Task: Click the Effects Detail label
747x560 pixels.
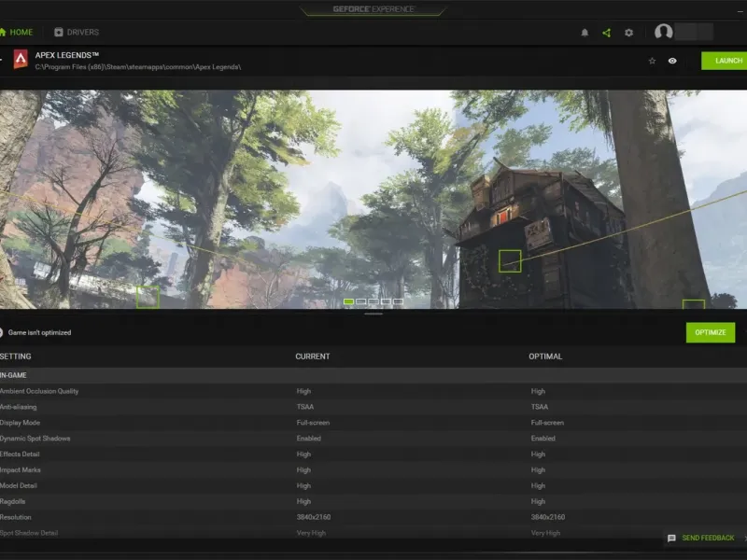Action: [20, 454]
